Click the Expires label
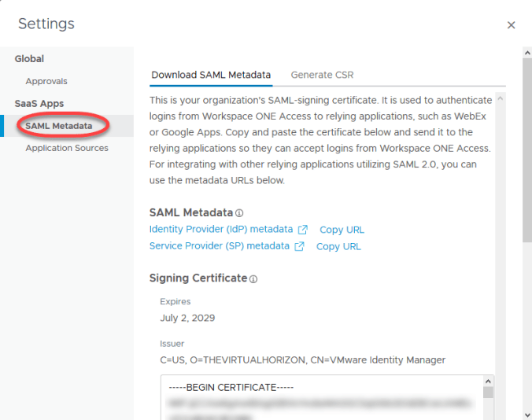This screenshot has height=420, width=532. click(175, 301)
